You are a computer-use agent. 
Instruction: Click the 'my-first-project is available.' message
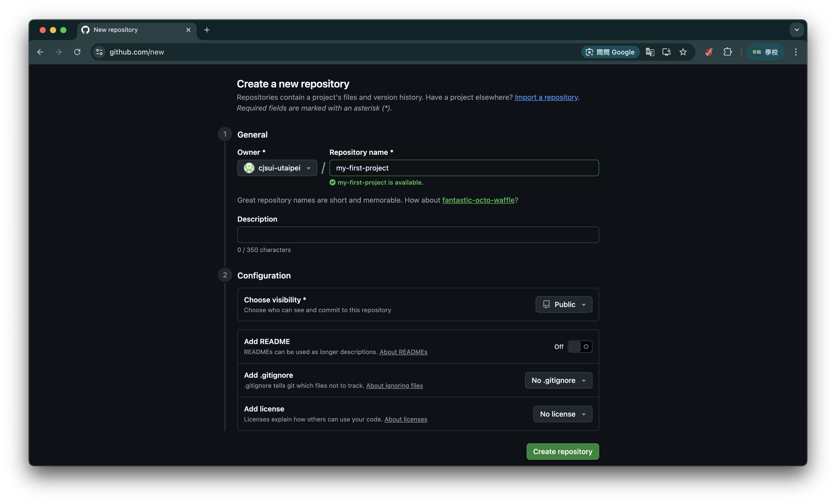point(380,182)
